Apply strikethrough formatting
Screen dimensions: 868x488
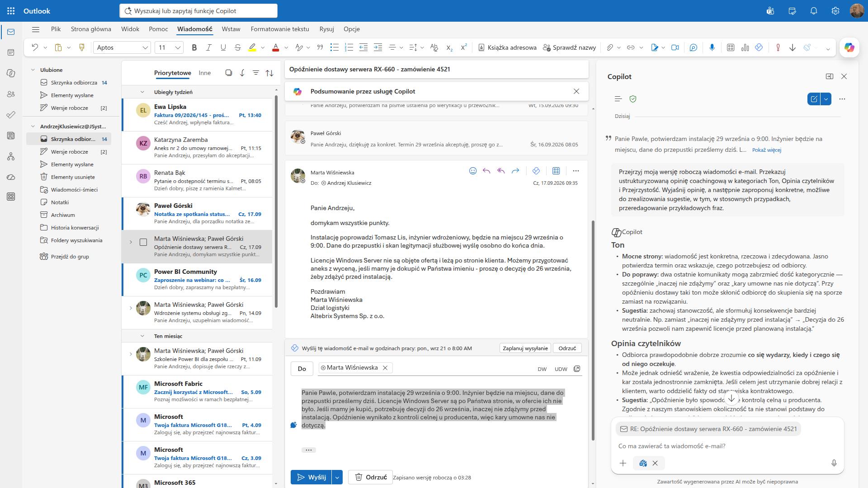(238, 47)
